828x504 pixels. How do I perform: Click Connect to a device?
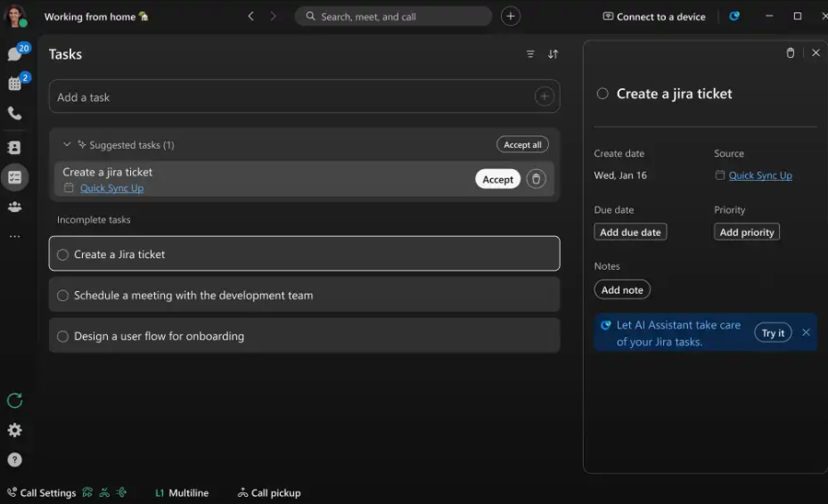click(654, 17)
